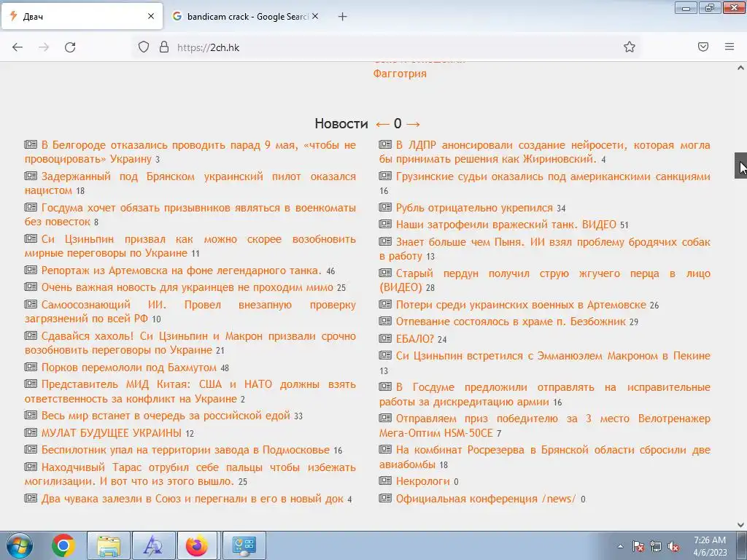Close the bandicam crack Google Search tab
747x560 pixels.
315,16
